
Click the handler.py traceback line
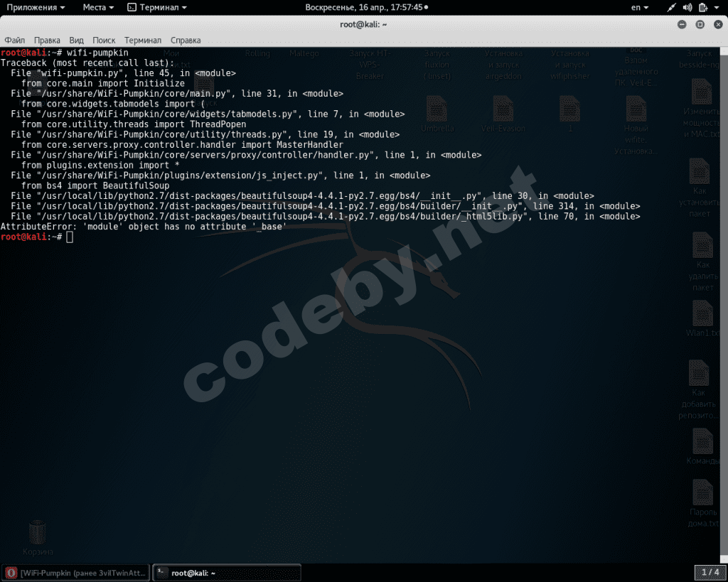coord(246,155)
